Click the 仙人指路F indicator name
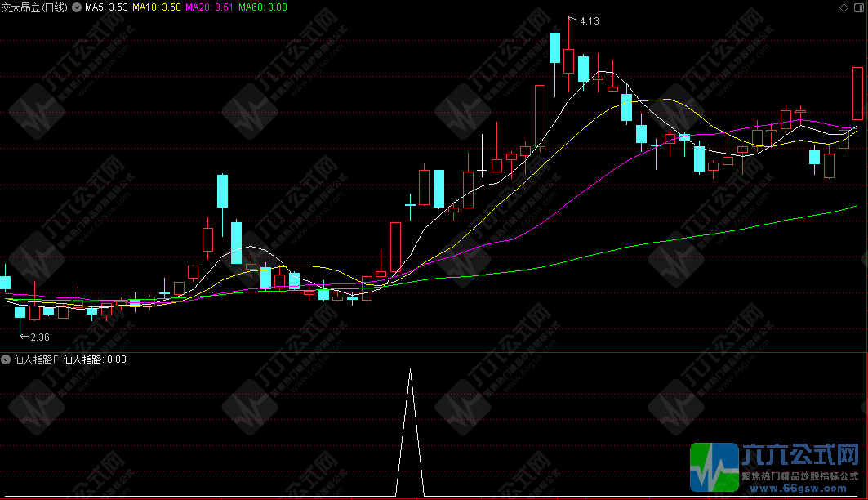Viewport: 868px width, 500px height. [36, 359]
